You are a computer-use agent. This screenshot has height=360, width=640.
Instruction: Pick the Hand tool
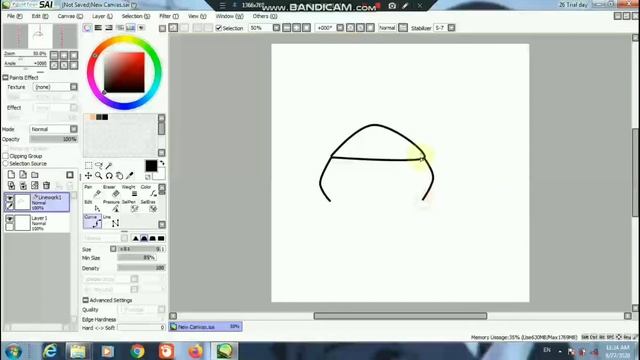(x=119, y=176)
